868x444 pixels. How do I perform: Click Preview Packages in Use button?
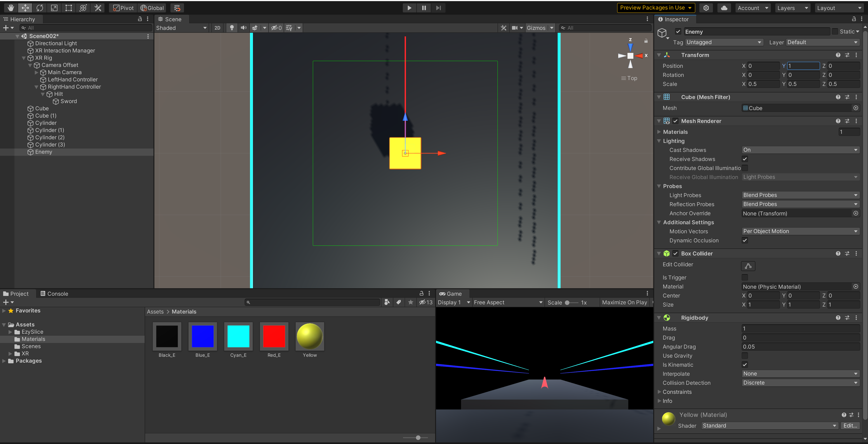(655, 8)
